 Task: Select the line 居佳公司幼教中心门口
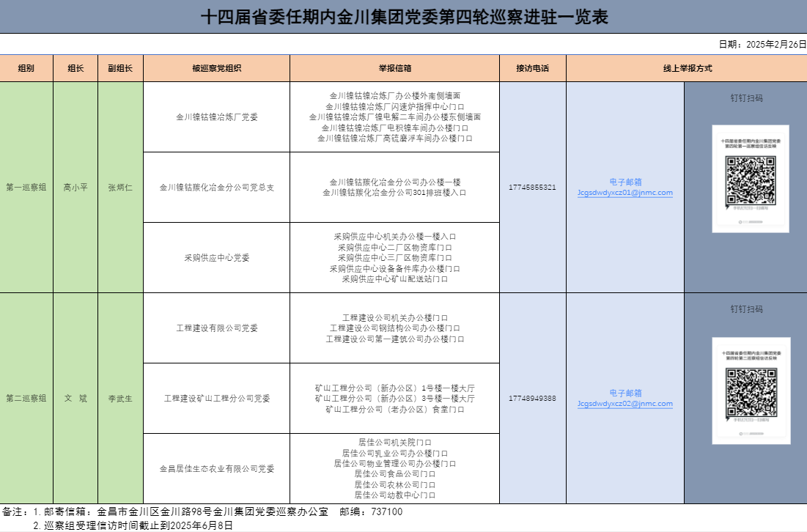point(395,495)
